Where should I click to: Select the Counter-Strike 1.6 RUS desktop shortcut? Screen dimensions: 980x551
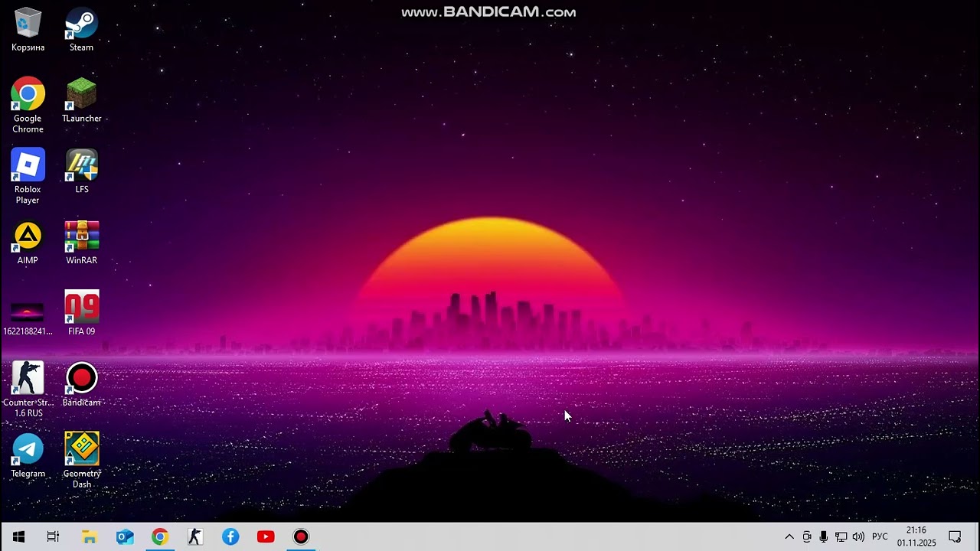(x=28, y=390)
